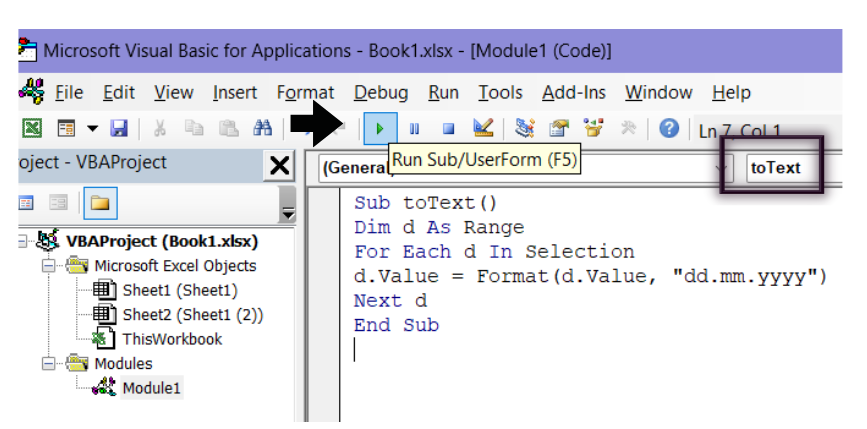Click the Cut scissors icon
The width and height of the screenshot is (867, 429).
[159, 129]
